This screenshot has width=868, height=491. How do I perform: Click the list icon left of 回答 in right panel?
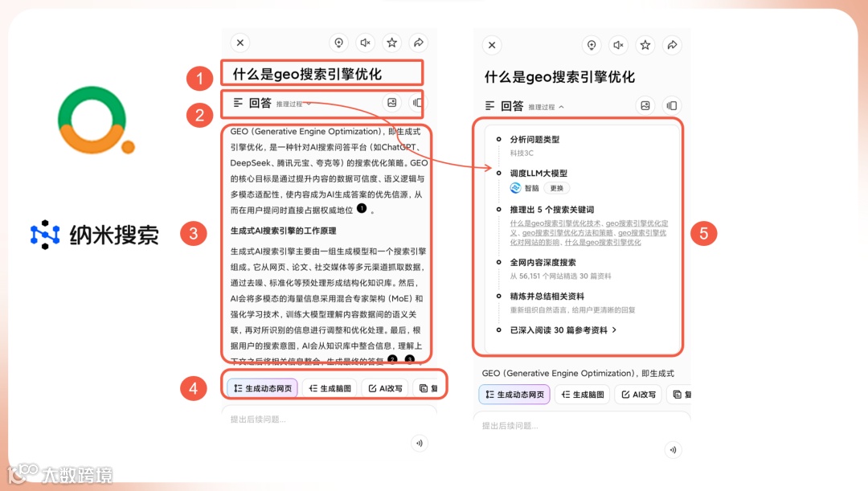click(x=490, y=105)
